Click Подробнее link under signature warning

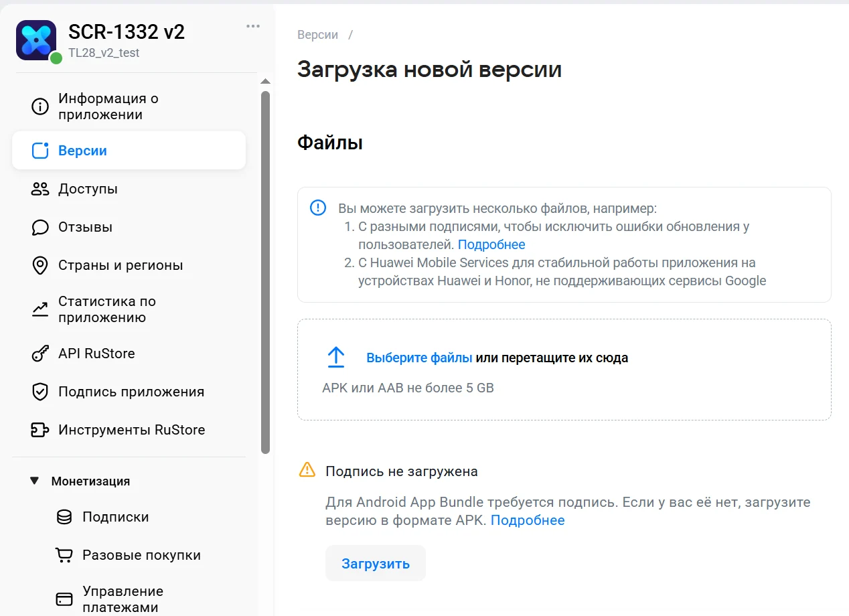[528, 520]
